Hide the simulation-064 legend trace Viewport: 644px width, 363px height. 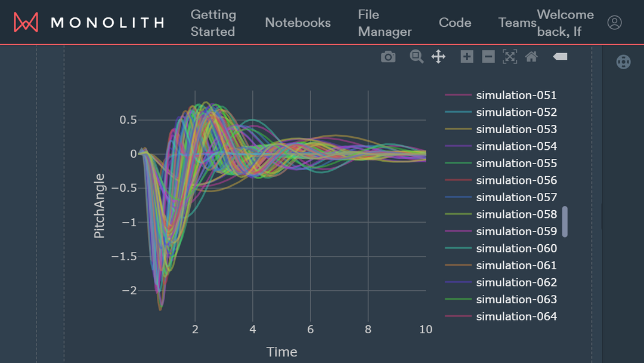pyautogui.click(x=516, y=316)
